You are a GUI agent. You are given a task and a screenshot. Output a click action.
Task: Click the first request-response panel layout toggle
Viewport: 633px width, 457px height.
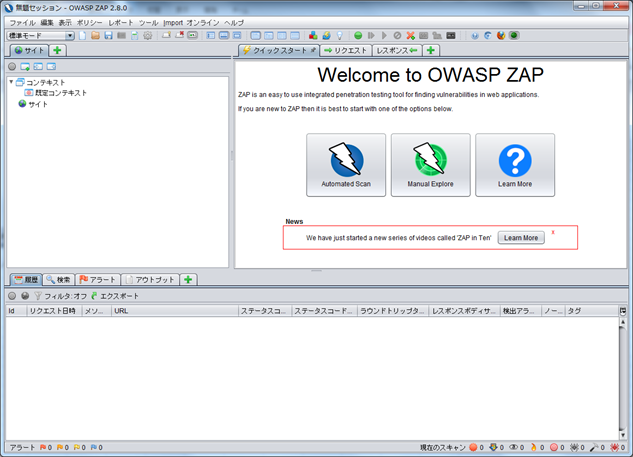(256, 36)
